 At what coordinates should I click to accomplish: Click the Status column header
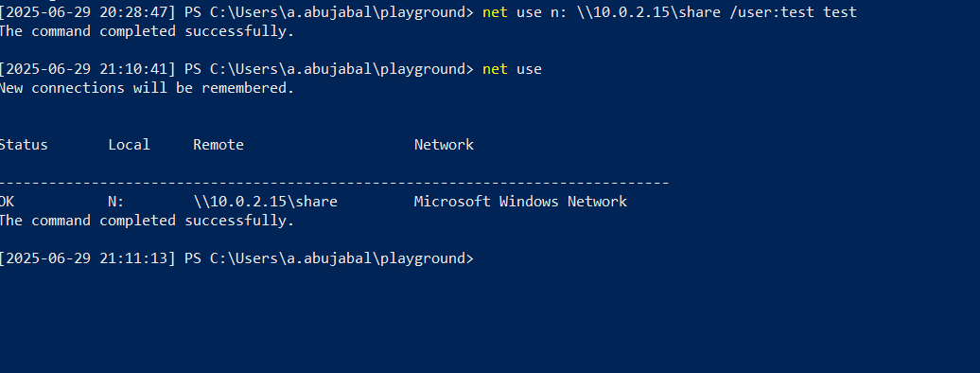[x=24, y=145]
